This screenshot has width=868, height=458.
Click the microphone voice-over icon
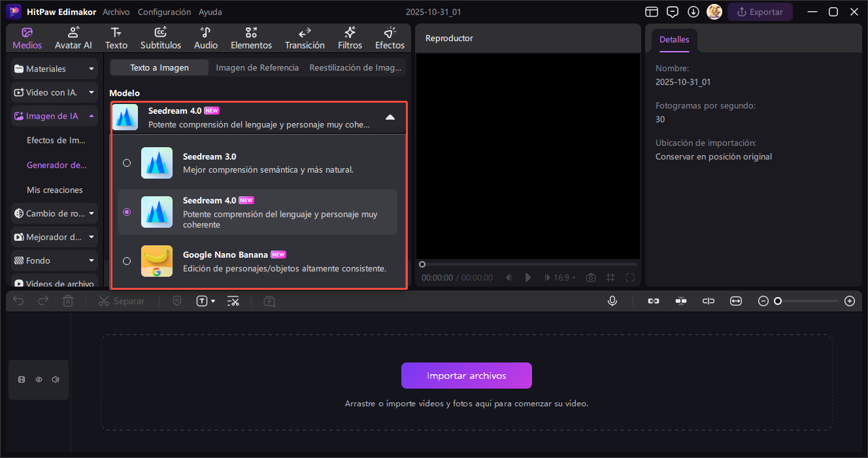point(612,301)
